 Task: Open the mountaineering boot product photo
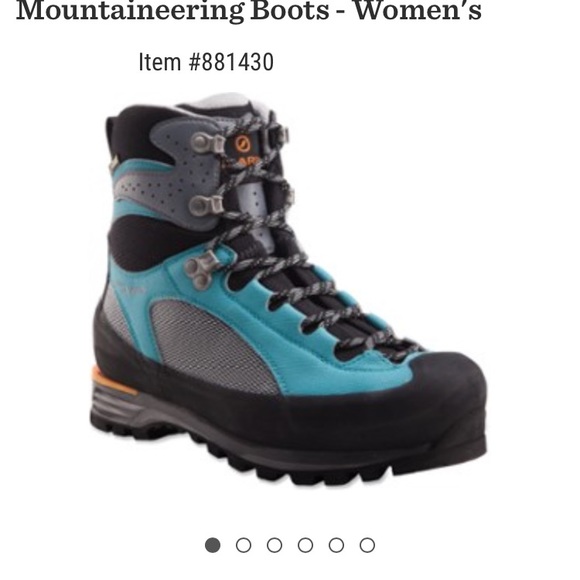(289, 289)
